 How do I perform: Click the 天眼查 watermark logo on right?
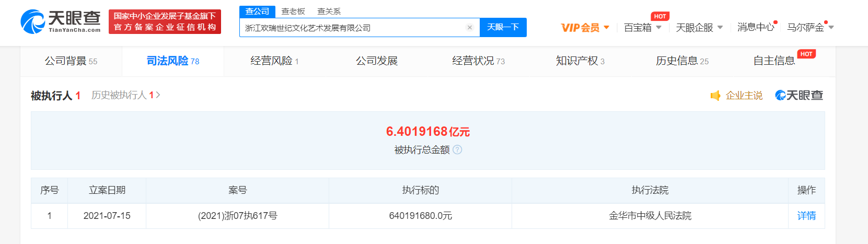click(x=799, y=96)
